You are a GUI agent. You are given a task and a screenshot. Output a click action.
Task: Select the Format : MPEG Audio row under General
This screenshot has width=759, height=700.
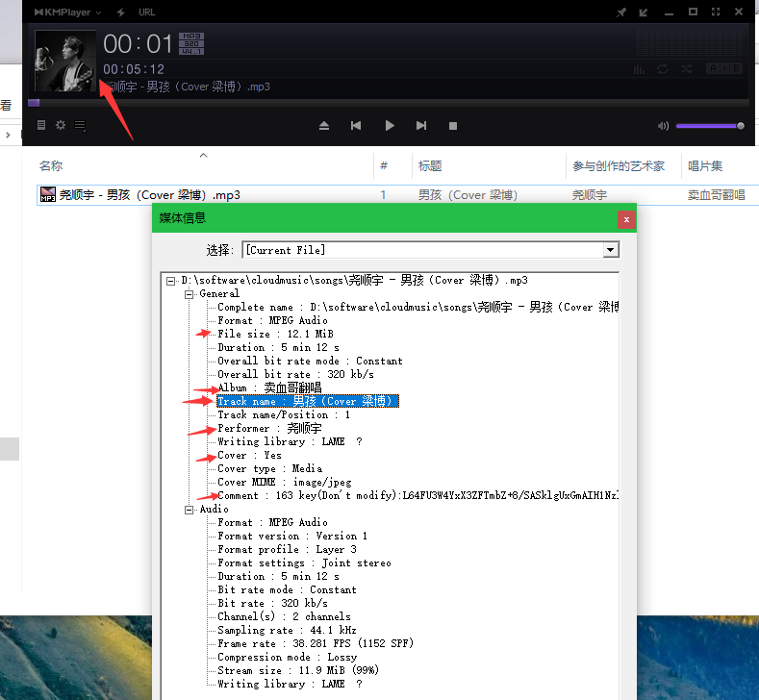click(x=272, y=320)
